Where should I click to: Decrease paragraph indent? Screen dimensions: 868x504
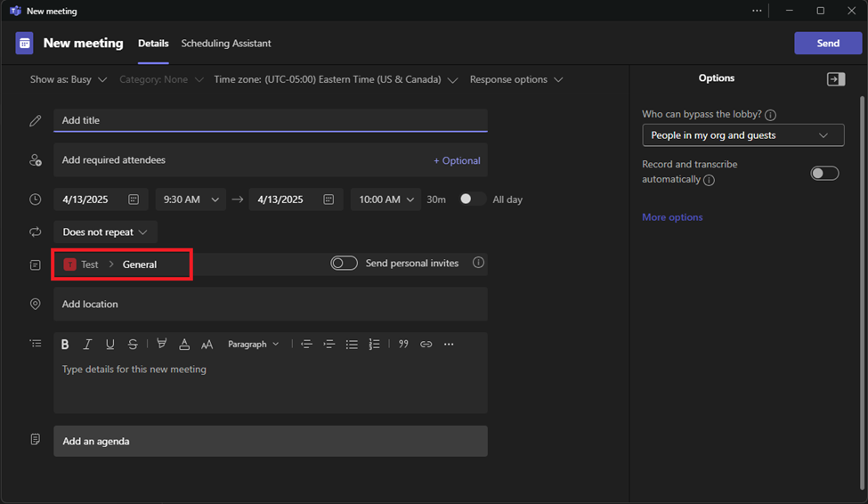[306, 344]
